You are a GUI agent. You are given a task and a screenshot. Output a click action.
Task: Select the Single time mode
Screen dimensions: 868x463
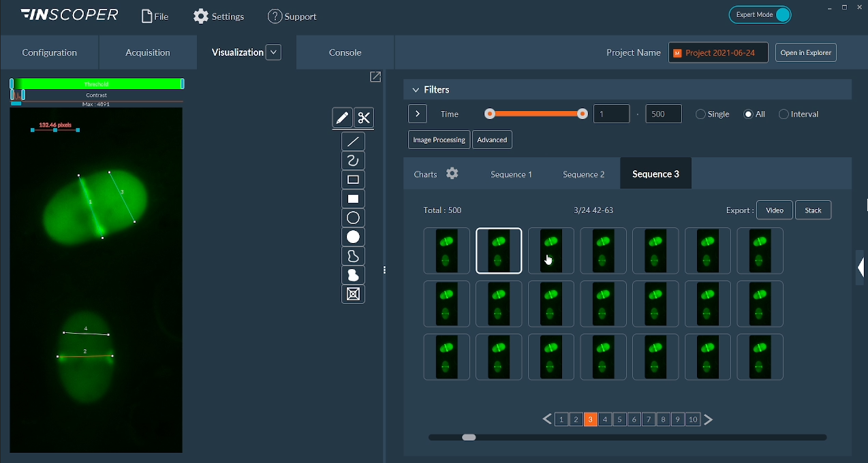tap(700, 114)
